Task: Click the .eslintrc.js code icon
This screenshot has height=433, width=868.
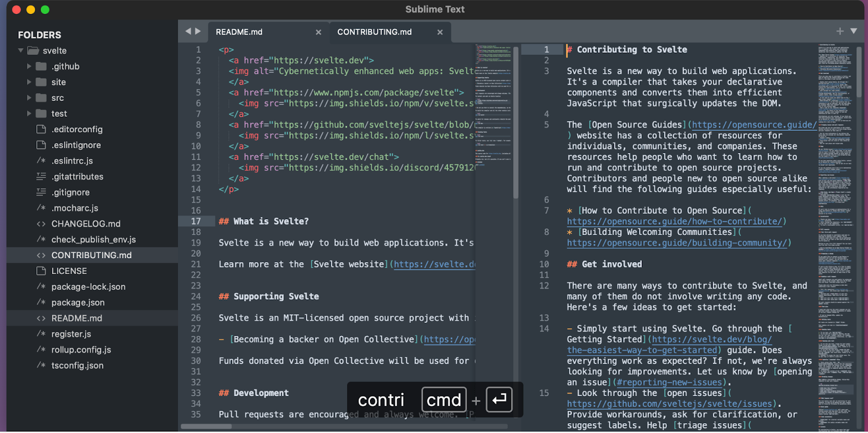Action: [x=41, y=161]
